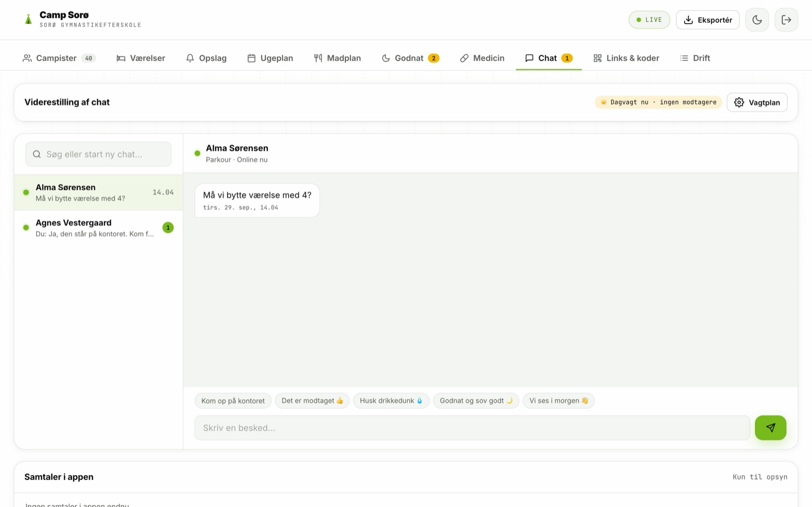Insert quick reply Kom op på kontoret
812x507 pixels.
(233, 401)
